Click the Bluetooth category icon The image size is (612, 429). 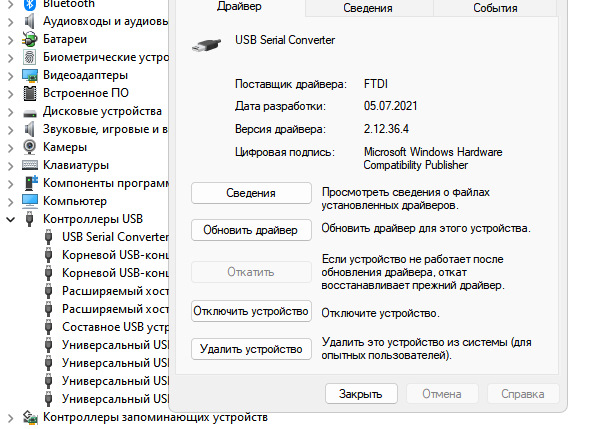coord(30,4)
